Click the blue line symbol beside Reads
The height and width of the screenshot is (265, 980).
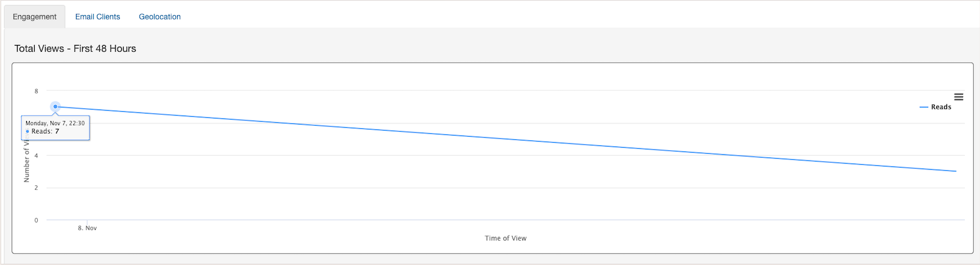923,107
